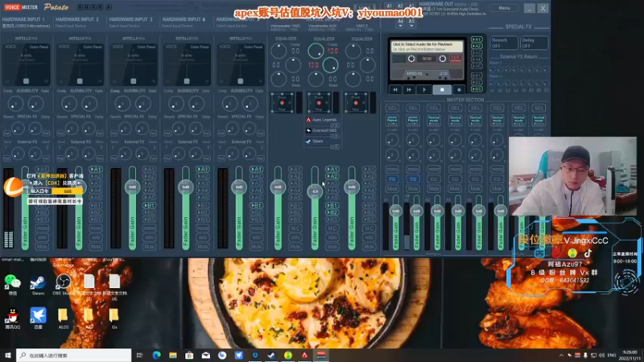
Task: Show hidden system tray icons
Action: click(561, 355)
